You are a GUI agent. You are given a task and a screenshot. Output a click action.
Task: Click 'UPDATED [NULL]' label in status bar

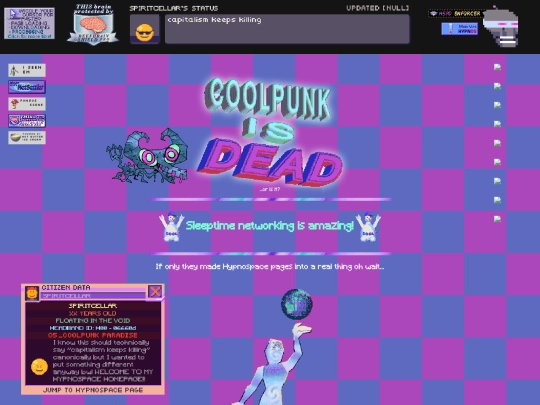[378, 8]
